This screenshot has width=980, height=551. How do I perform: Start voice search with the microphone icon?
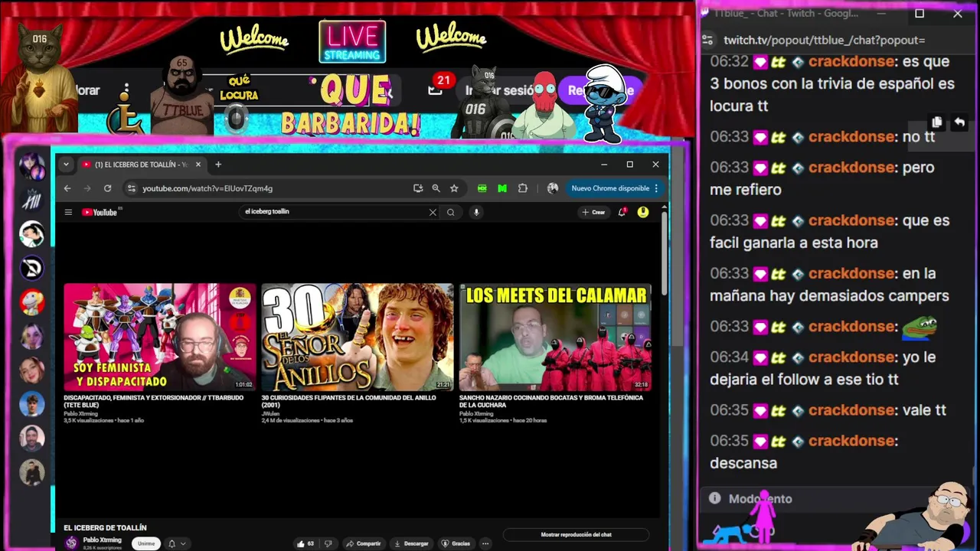click(476, 212)
